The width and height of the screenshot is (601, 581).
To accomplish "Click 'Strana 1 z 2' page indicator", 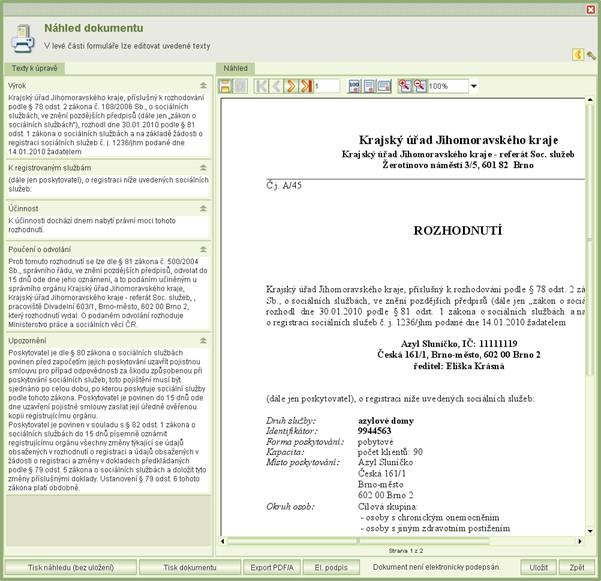I will pos(406,551).
